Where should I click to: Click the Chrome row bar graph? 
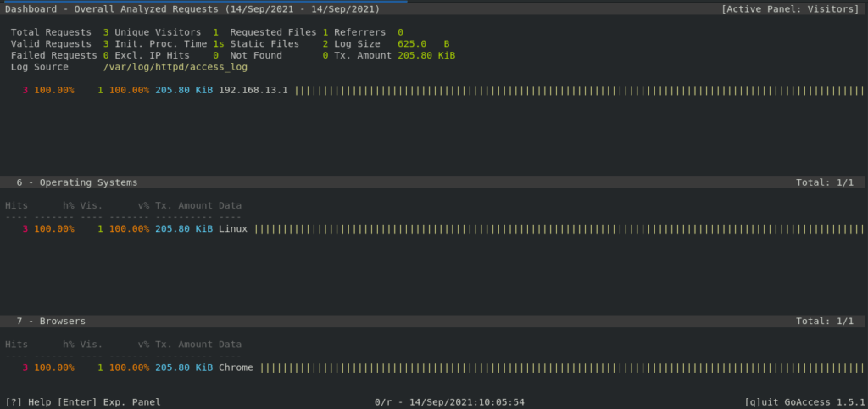click(562, 367)
